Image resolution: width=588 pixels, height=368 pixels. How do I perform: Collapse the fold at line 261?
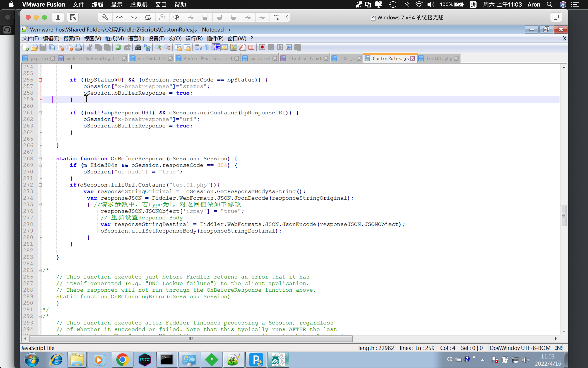tap(40, 113)
